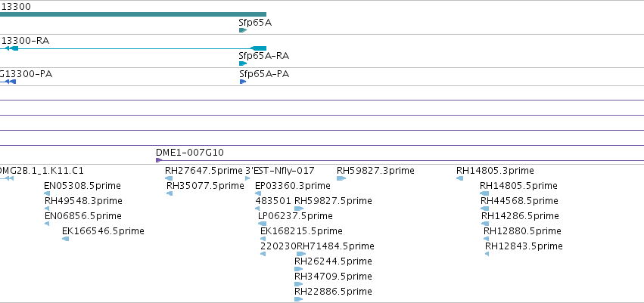Screen dimensions: 644x303
Task: Select the wide teal 13300 gene bar
Action: pyautogui.click(x=133, y=14)
